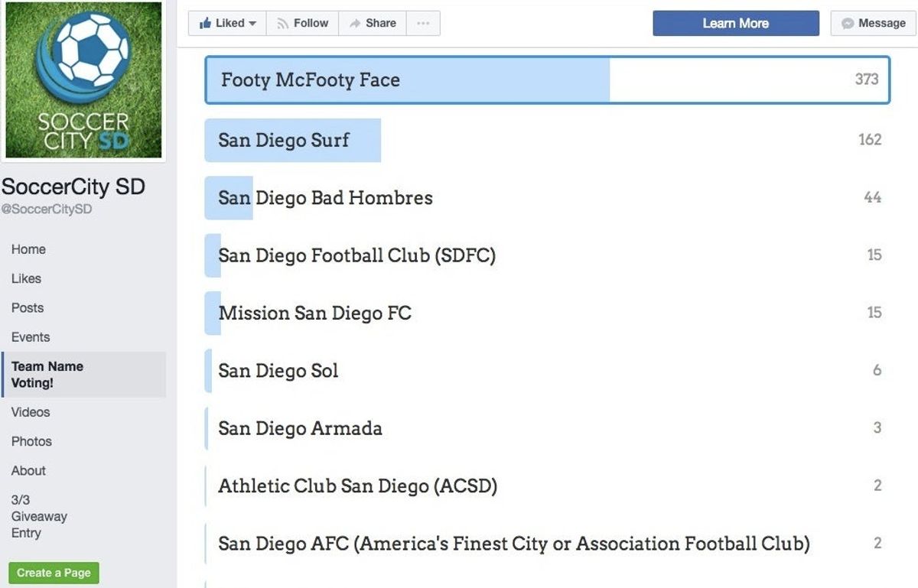Click the SoccerCity SD logo thumbnail
Viewport: 918px width, 588px height.
(x=83, y=80)
